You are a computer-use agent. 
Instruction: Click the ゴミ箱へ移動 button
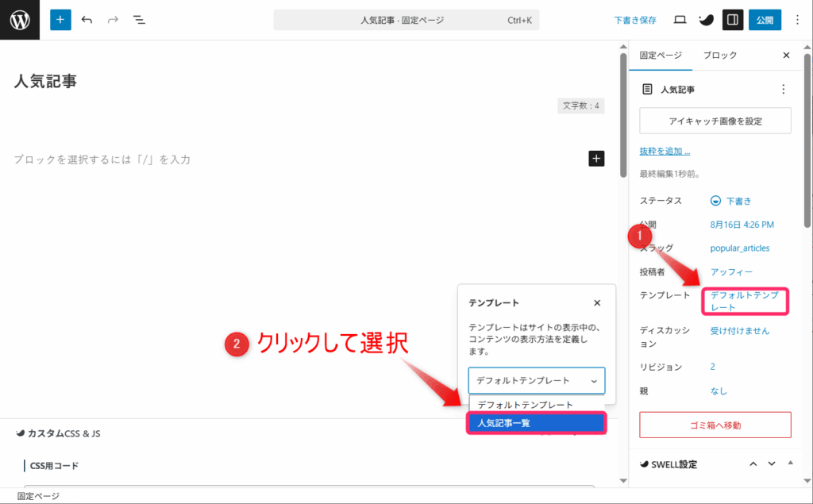click(715, 425)
